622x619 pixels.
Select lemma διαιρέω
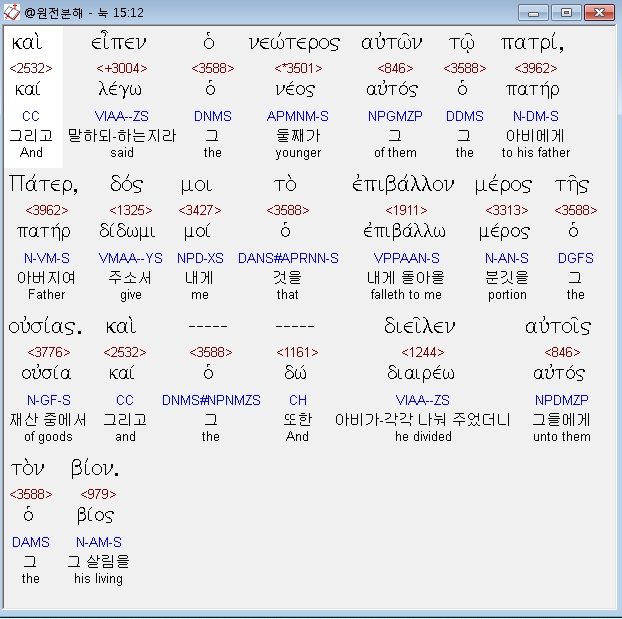click(x=420, y=373)
